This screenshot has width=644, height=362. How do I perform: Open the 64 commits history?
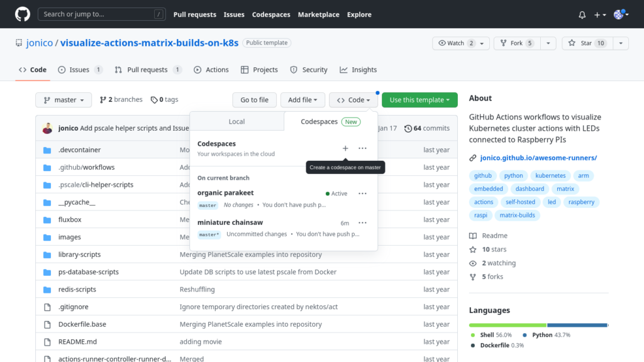click(x=427, y=128)
